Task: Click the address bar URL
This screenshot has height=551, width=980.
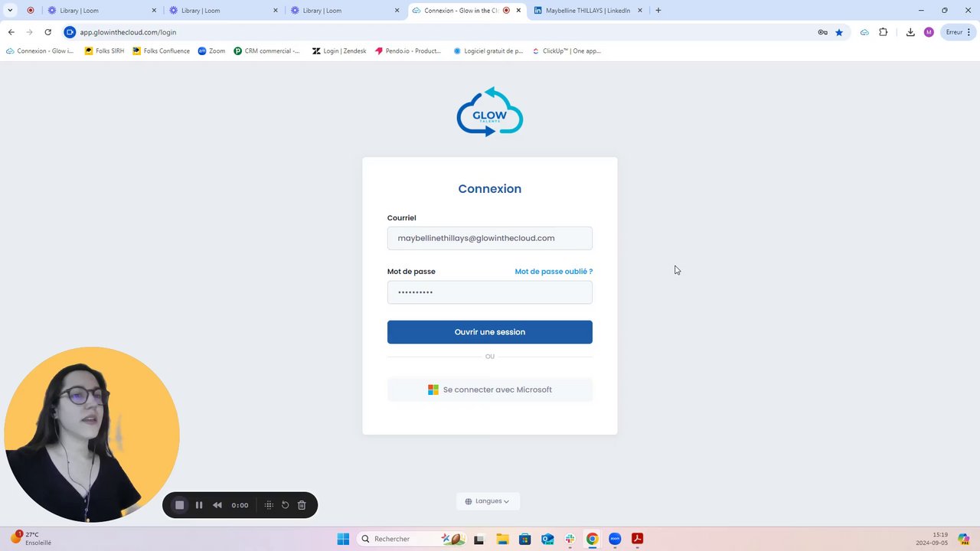Action: [128, 32]
